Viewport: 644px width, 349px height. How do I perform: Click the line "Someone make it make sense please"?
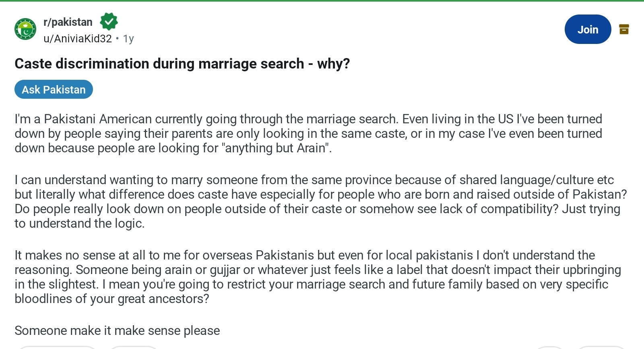117,330
